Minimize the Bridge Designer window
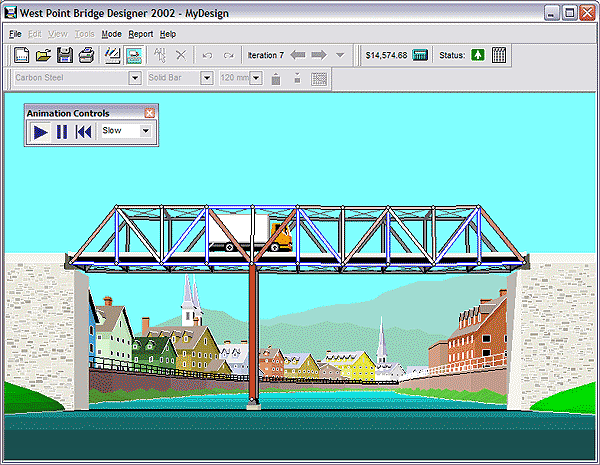 coord(551,13)
